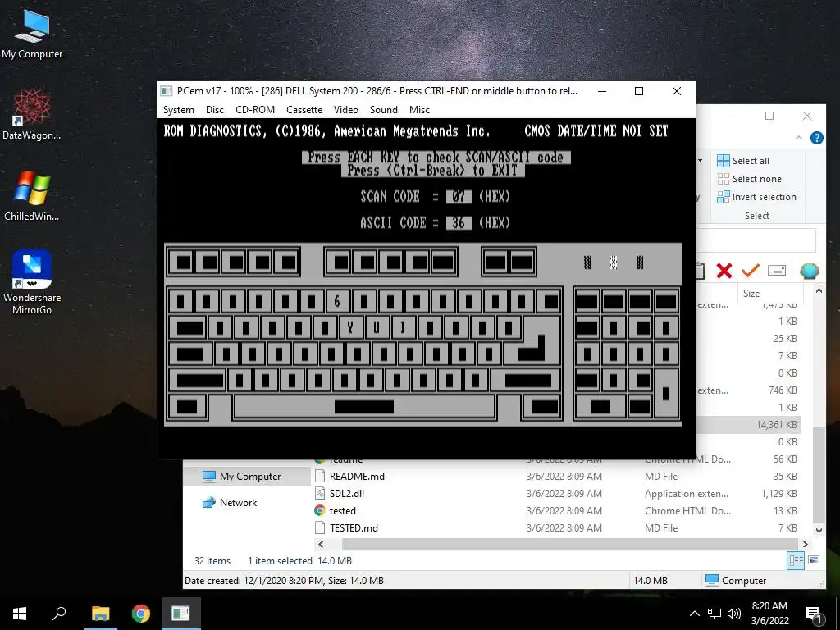The image size is (840, 630).
Task: Open network status tray icon
Action: pyautogui.click(x=714, y=614)
